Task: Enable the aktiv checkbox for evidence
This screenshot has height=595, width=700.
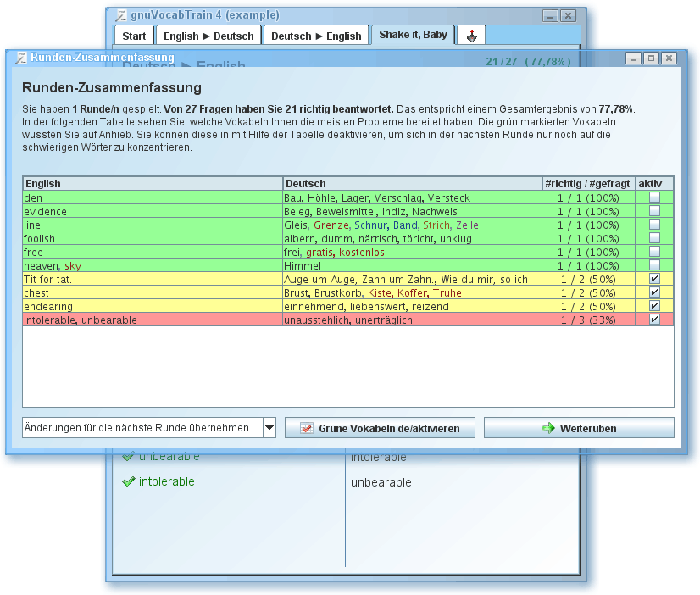Action: pos(654,211)
